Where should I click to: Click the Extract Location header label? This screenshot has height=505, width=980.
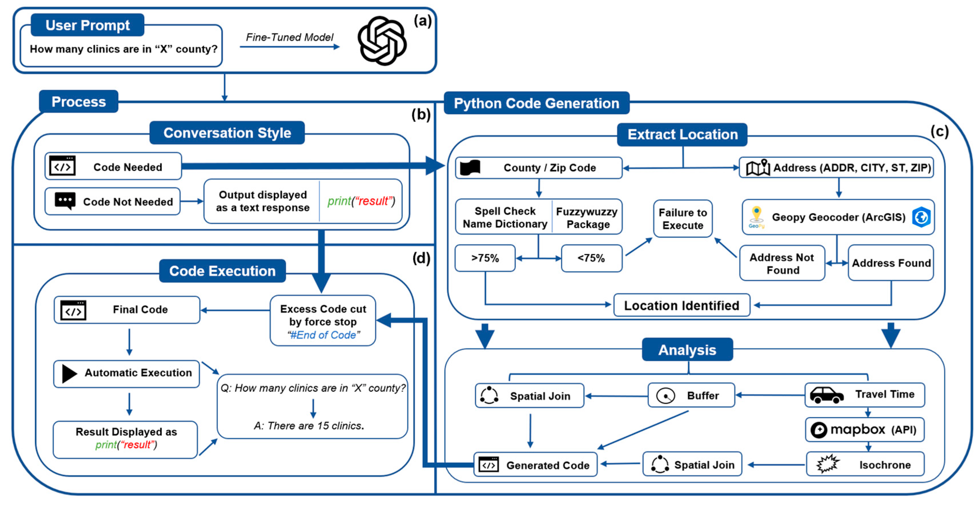pos(682,134)
